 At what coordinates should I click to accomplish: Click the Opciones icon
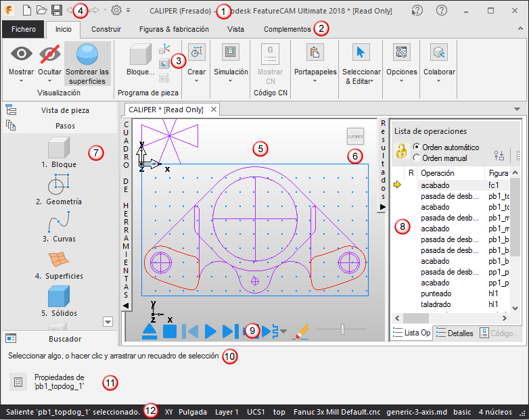(x=401, y=52)
